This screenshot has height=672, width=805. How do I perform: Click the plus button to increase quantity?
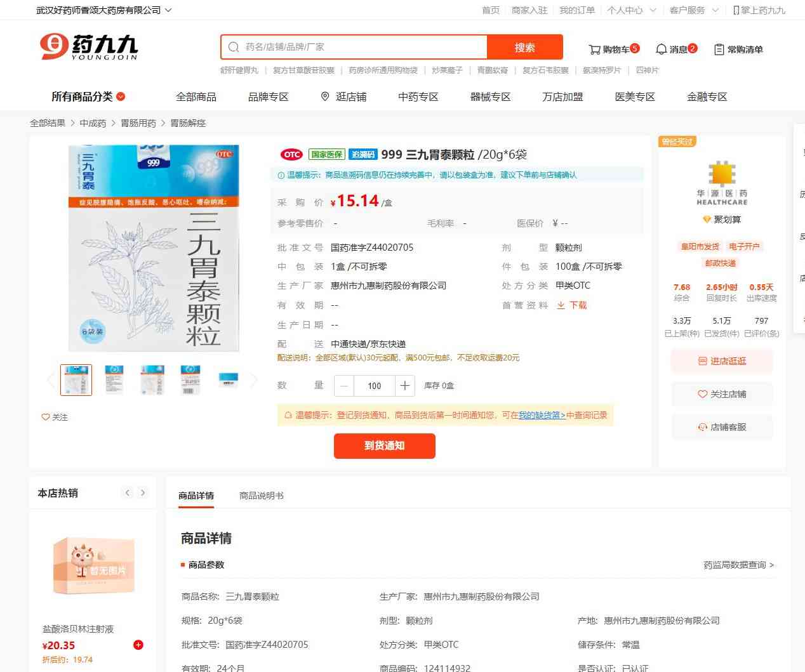coord(405,385)
